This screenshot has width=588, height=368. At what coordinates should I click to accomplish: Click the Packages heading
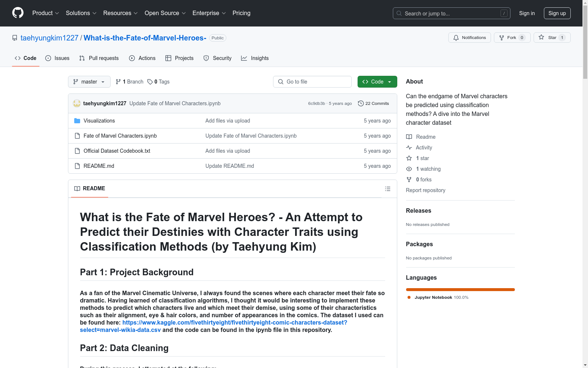419,244
